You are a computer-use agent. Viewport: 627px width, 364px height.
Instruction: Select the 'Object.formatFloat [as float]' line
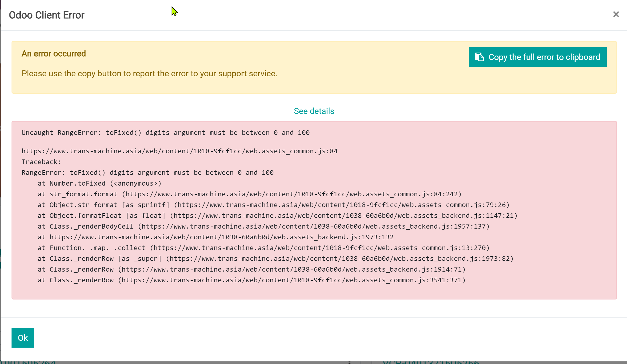[x=278, y=216]
